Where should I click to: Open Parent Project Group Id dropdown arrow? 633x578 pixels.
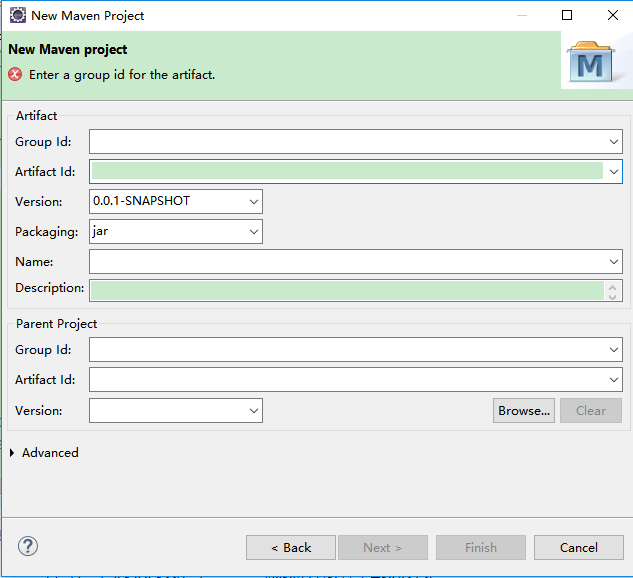pos(614,350)
